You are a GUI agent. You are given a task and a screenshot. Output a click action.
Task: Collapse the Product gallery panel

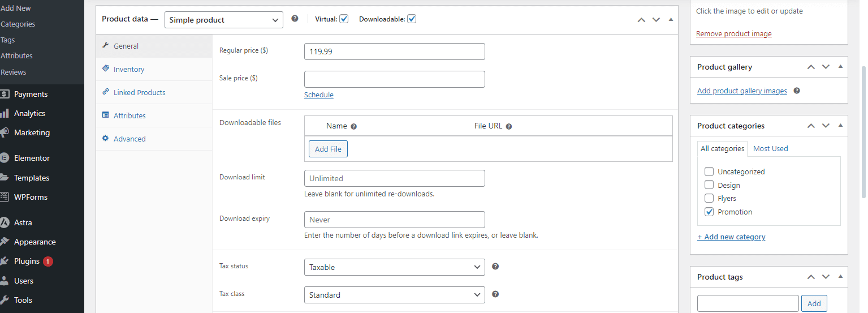click(x=840, y=67)
